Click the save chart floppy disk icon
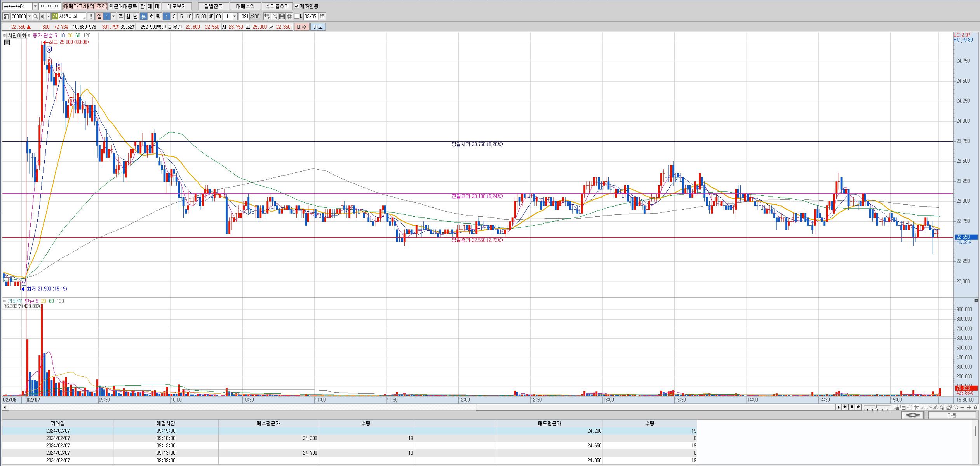The width and height of the screenshot is (980, 466). [x=282, y=16]
